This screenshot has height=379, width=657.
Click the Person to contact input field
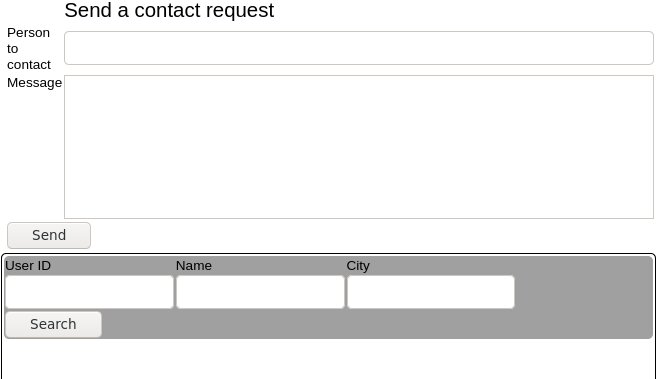359,48
